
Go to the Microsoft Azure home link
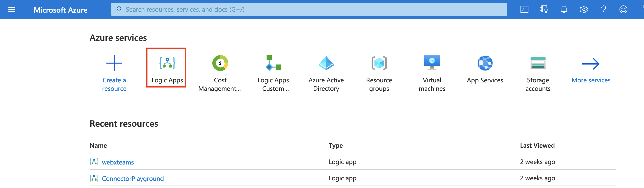coord(60,10)
